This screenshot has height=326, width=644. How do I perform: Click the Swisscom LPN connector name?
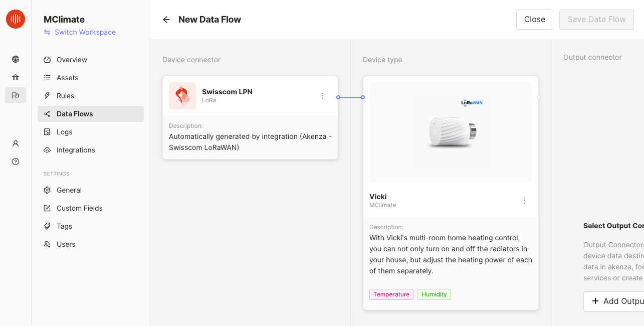click(x=227, y=92)
